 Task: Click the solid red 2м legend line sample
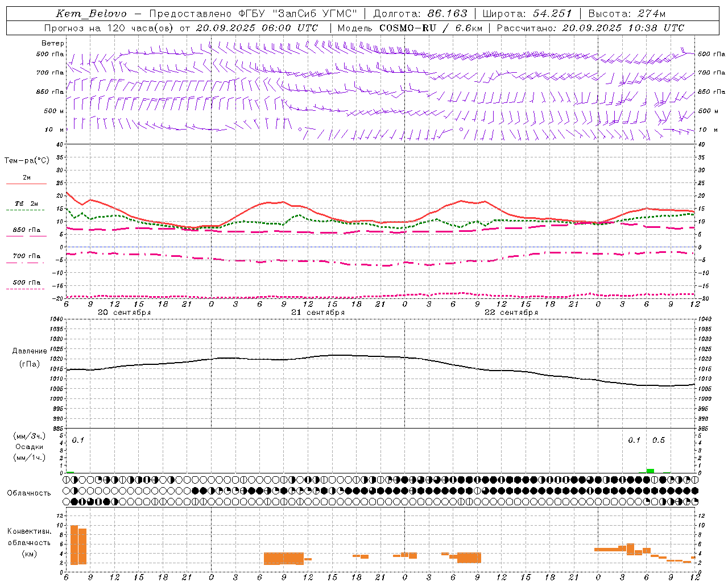pos(26,184)
